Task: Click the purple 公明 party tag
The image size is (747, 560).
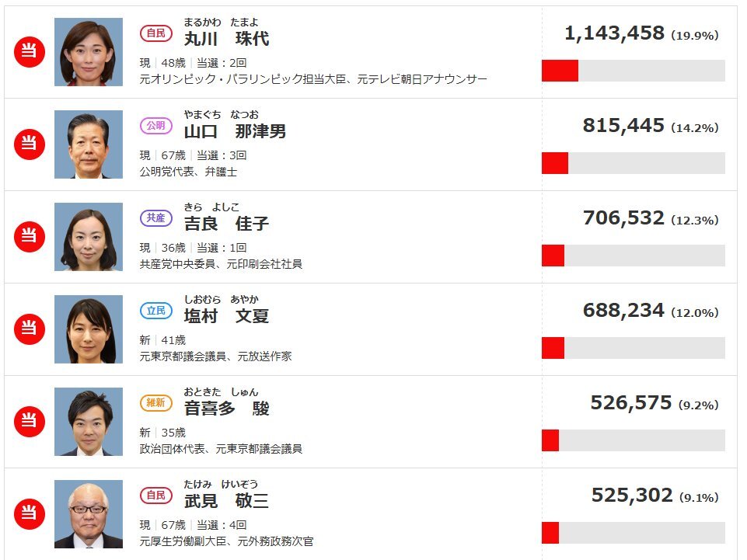Action: [155, 126]
